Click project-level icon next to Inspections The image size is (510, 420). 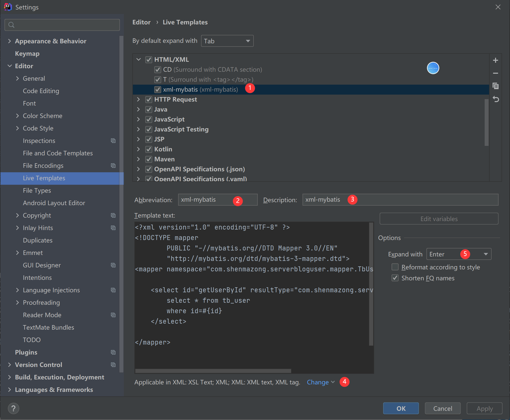click(113, 141)
